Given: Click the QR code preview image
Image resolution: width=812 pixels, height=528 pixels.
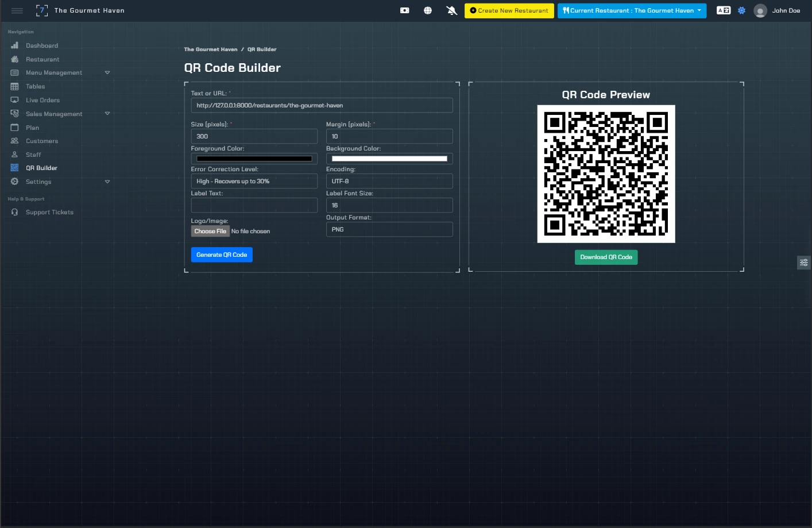Looking at the screenshot, I should 606,174.
